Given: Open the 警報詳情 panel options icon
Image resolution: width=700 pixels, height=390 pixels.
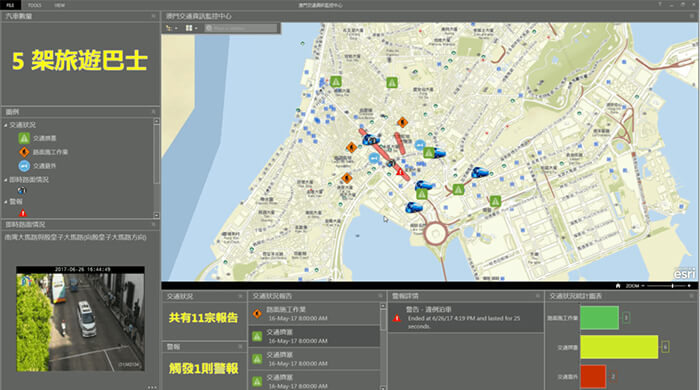Looking at the screenshot, I should click(538, 296).
